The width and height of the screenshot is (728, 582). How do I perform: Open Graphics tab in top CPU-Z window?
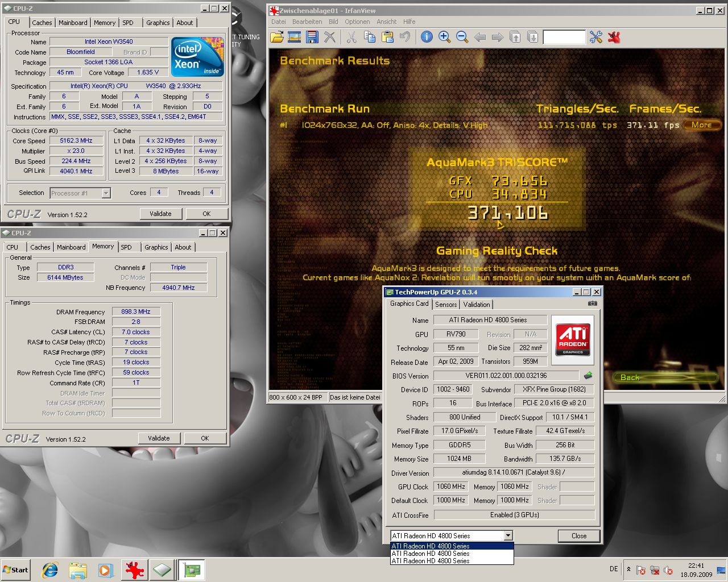click(158, 23)
